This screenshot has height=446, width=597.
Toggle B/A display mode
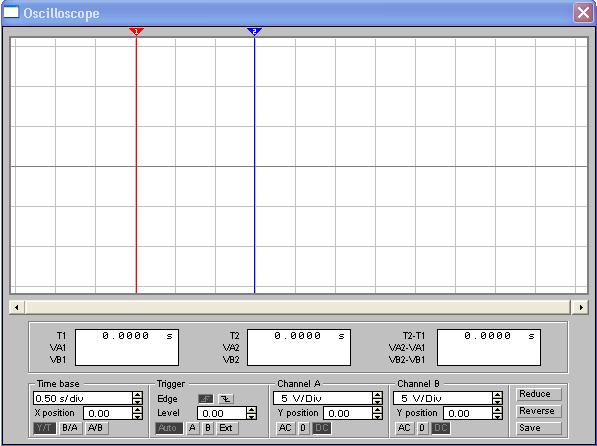(70, 428)
